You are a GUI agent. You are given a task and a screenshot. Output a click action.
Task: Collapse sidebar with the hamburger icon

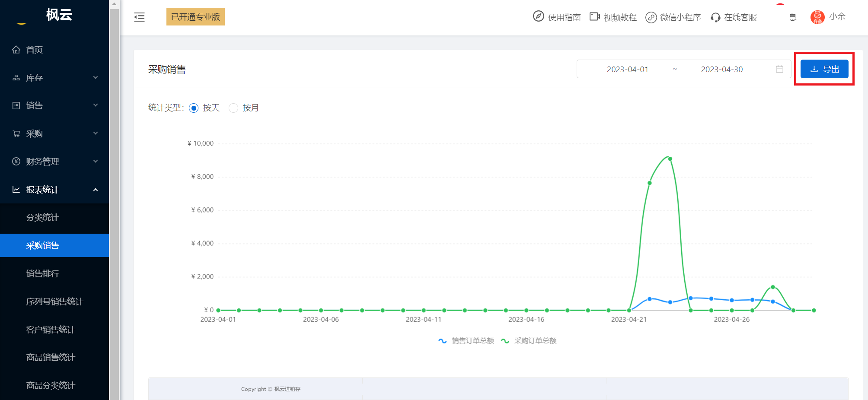point(139,17)
